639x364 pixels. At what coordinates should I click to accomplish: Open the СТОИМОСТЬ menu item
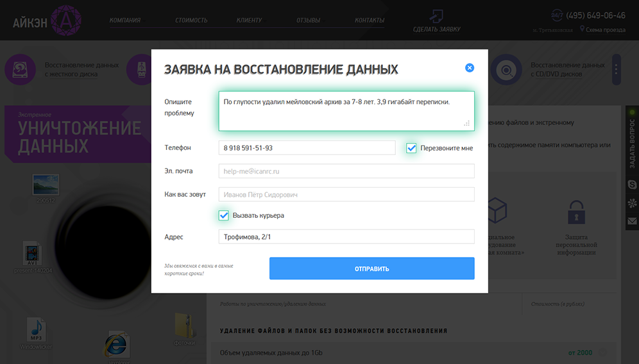[191, 20]
